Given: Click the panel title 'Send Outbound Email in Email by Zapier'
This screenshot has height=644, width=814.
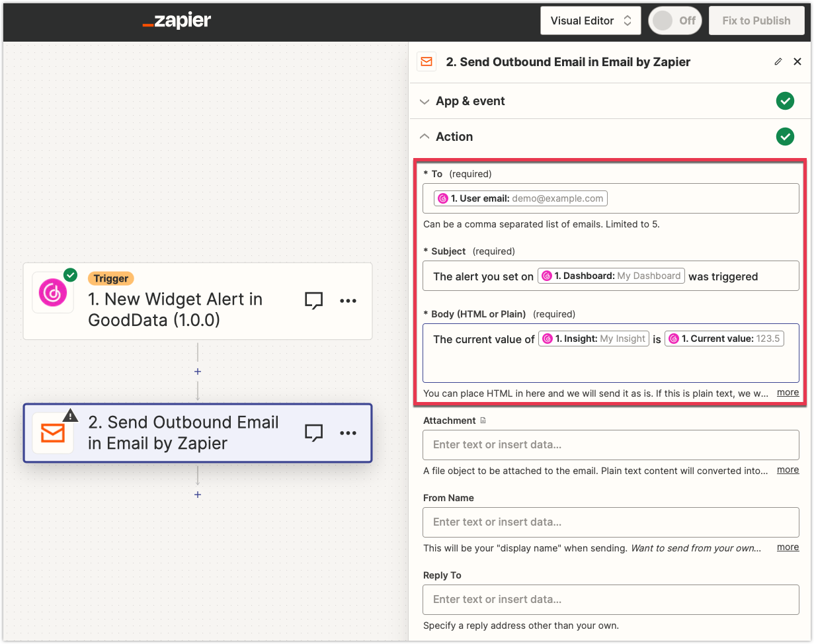Looking at the screenshot, I should [x=568, y=62].
